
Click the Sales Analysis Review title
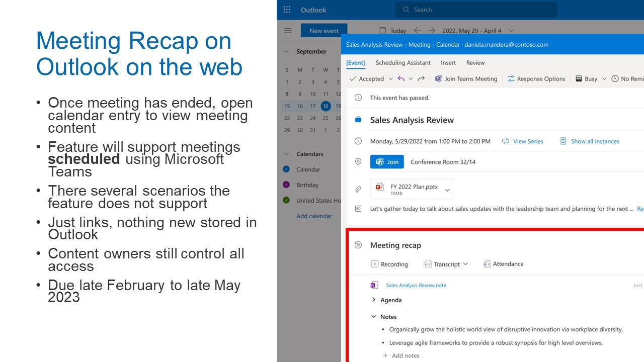pyautogui.click(x=412, y=120)
